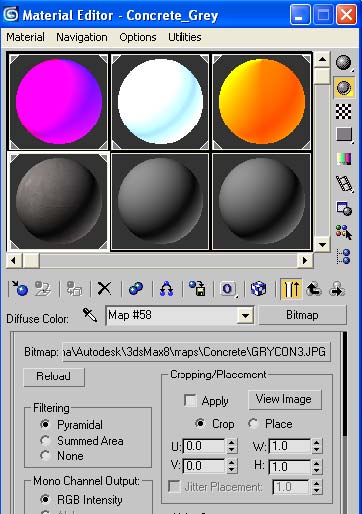Viewport: 362px width, 514px height.
Task: Click Put Material to Scene icon
Action: click(x=43, y=289)
